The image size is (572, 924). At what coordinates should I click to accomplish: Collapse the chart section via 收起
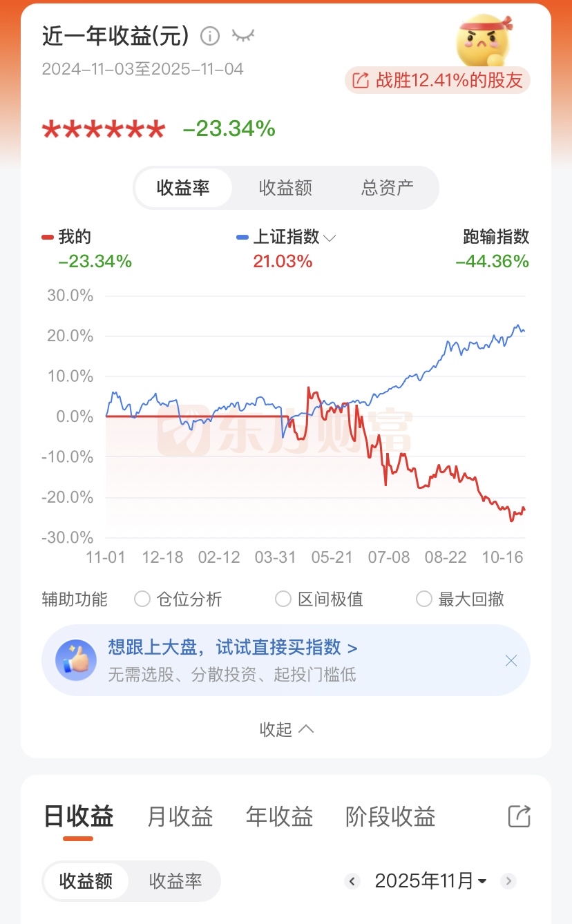click(x=286, y=729)
